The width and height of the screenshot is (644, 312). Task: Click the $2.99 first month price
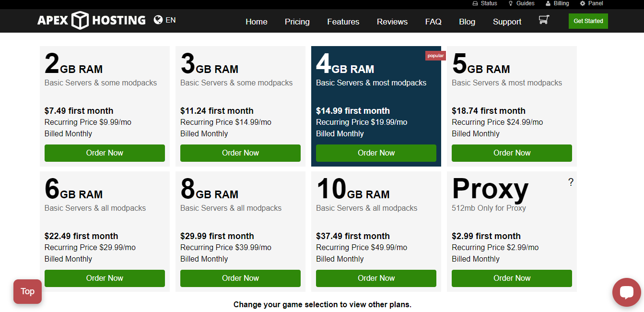[486, 236]
